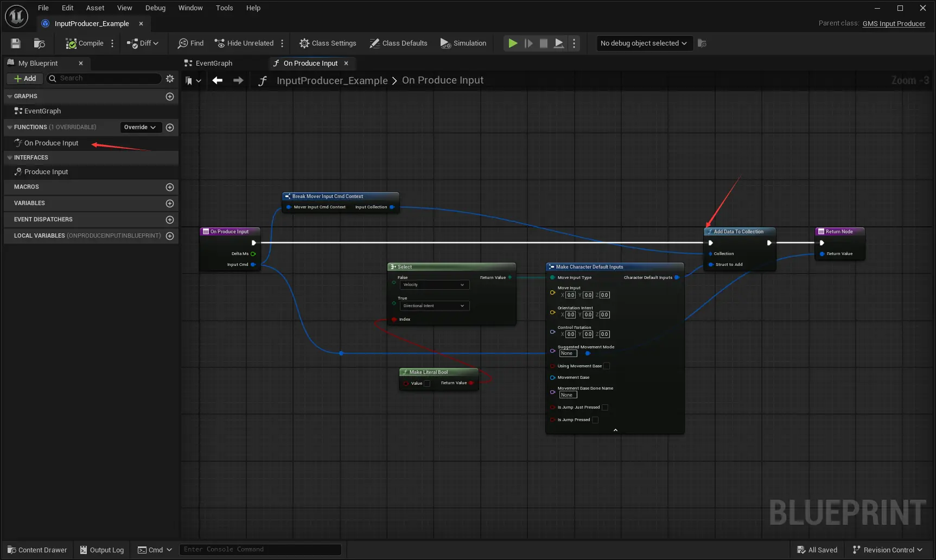Click the Frame Skip play control
Viewport: 936px width, 560px height.
tap(529, 43)
